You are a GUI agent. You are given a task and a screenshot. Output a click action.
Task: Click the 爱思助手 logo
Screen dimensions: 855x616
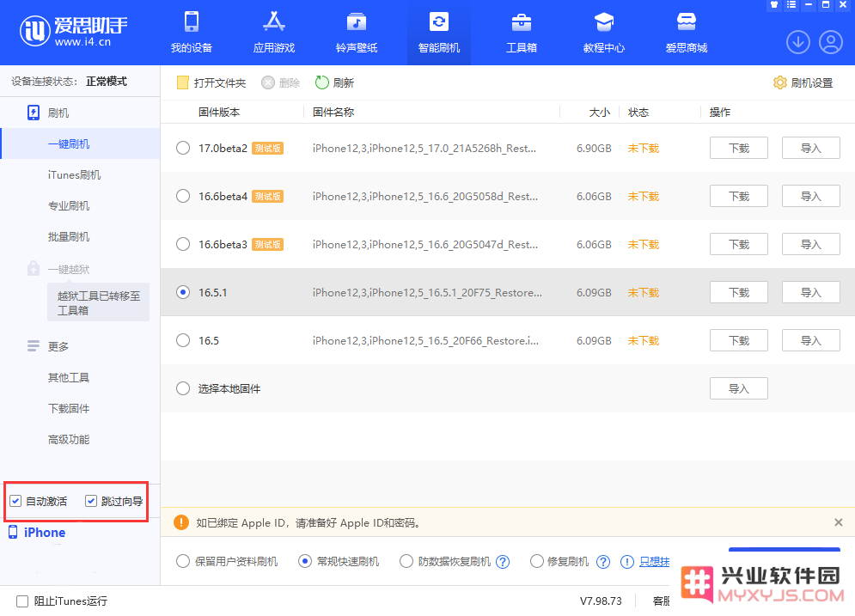point(74,31)
